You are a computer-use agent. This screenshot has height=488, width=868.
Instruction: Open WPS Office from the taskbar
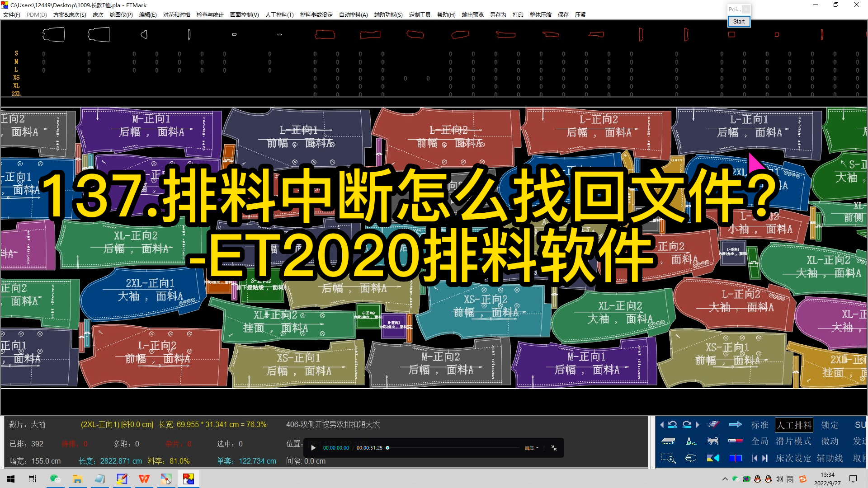(x=144, y=479)
